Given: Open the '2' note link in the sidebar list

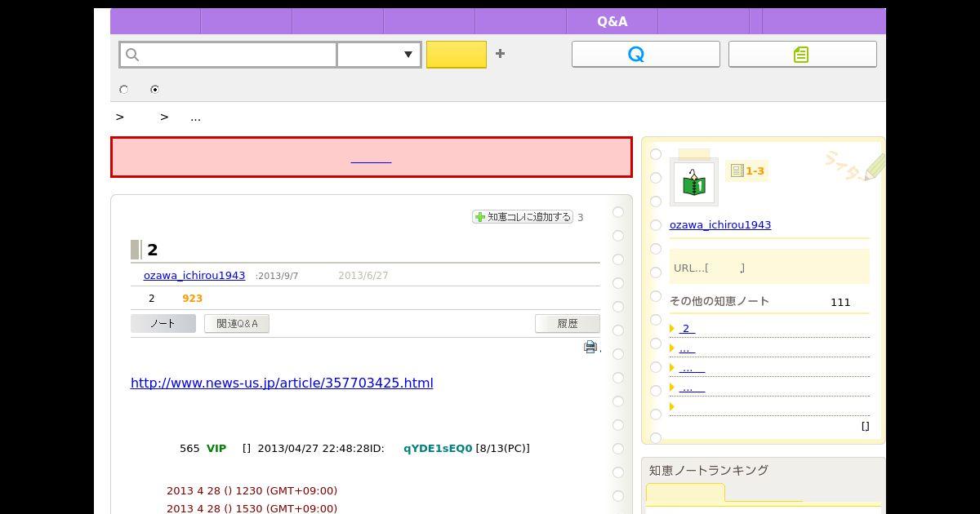Looking at the screenshot, I should 687,328.
